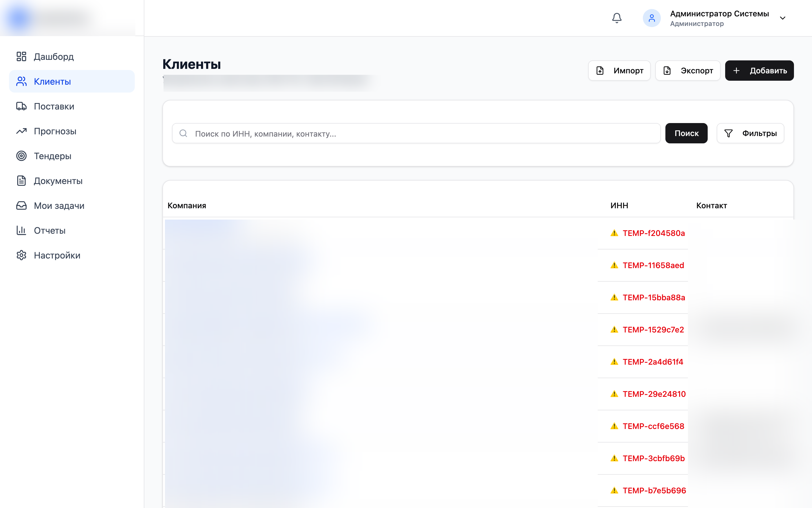Click the Настройки gear icon
812x508 pixels.
(x=21, y=255)
